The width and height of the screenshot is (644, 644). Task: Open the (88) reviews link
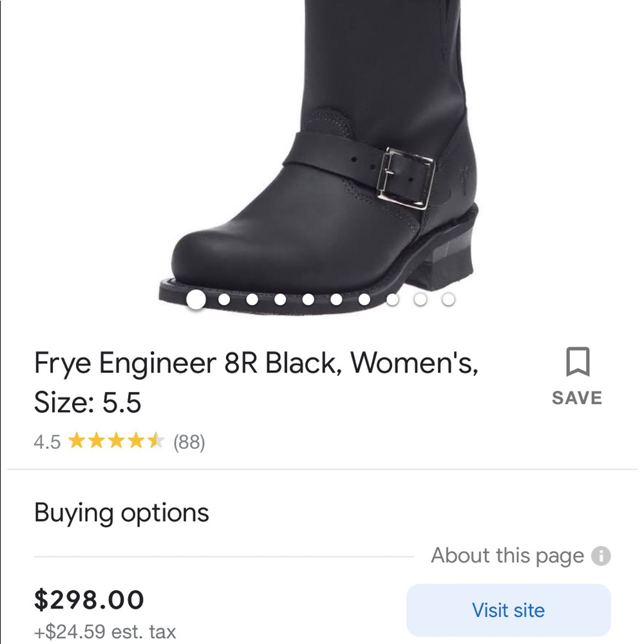(x=189, y=441)
